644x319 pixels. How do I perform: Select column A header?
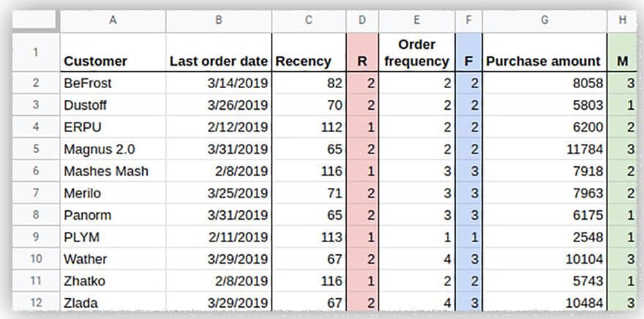click(113, 20)
